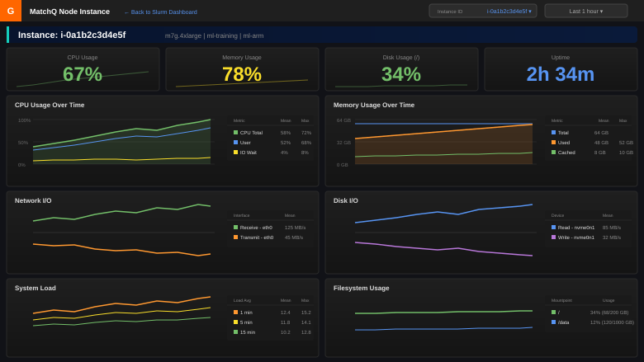644x362 pixels.
Task: Click the Uptime 2h 34m stat panel
Action: tap(561, 69)
